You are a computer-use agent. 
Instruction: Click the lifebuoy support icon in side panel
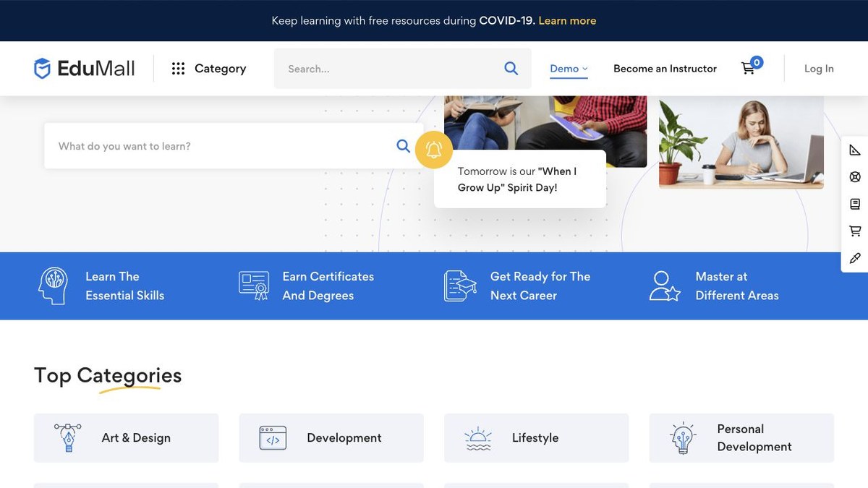tap(855, 177)
